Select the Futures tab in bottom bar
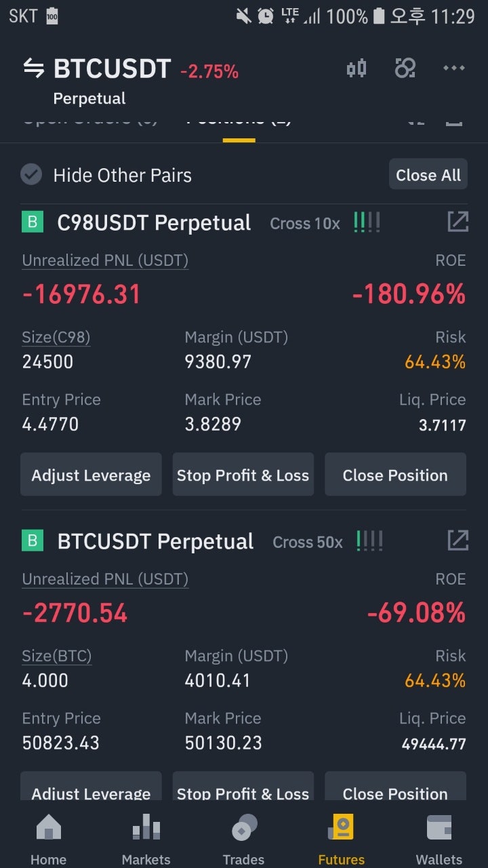The height and width of the screenshot is (868, 488). click(x=341, y=837)
